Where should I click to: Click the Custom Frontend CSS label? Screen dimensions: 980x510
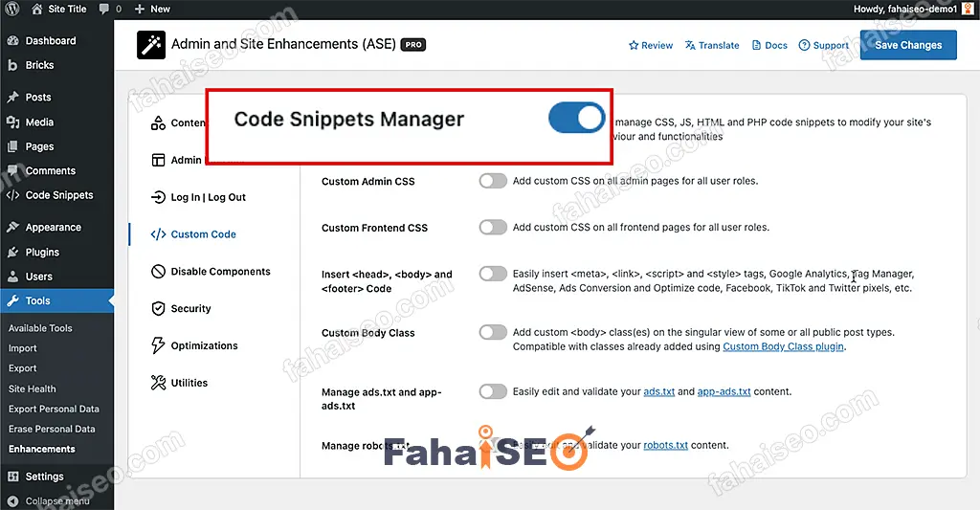374,228
